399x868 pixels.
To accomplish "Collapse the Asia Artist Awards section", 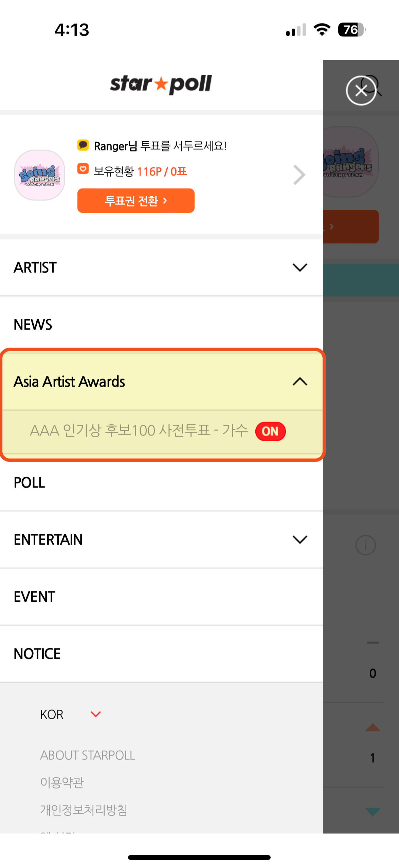I will (x=300, y=382).
